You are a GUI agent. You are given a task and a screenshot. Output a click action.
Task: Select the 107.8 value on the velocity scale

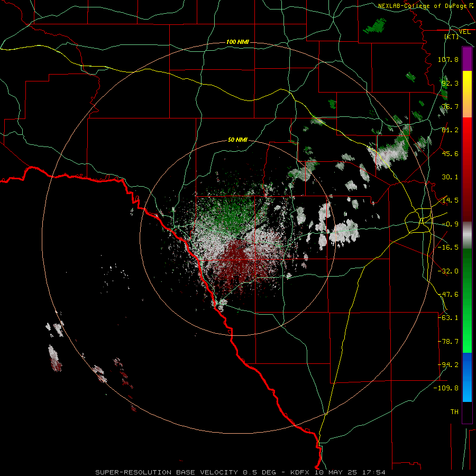[x=448, y=59]
